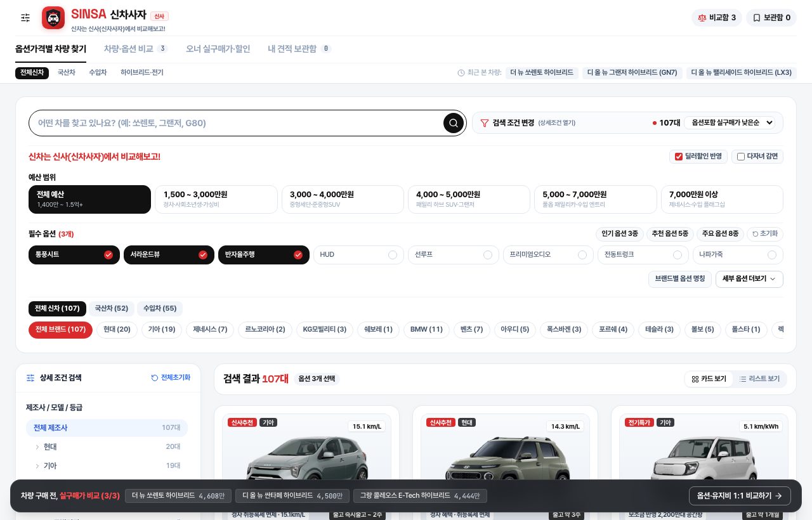Switch to 카드 보기 grid view
This screenshot has height=520, width=812.
(x=709, y=379)
